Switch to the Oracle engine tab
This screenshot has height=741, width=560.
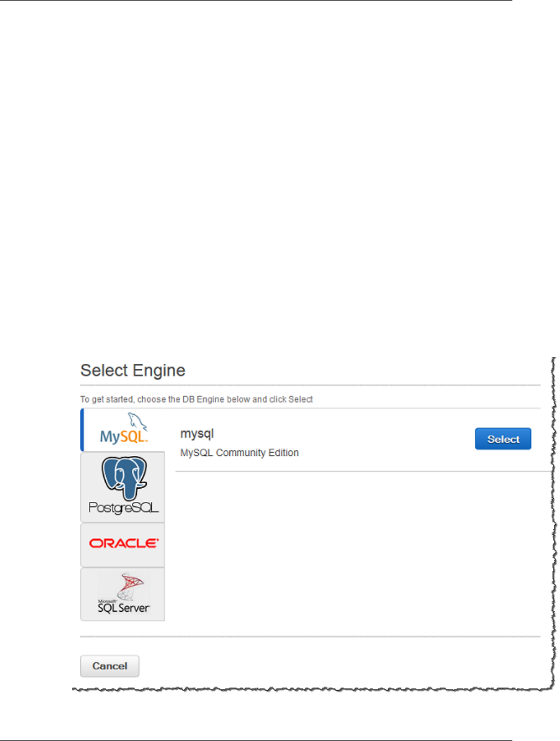click(123, 545)
